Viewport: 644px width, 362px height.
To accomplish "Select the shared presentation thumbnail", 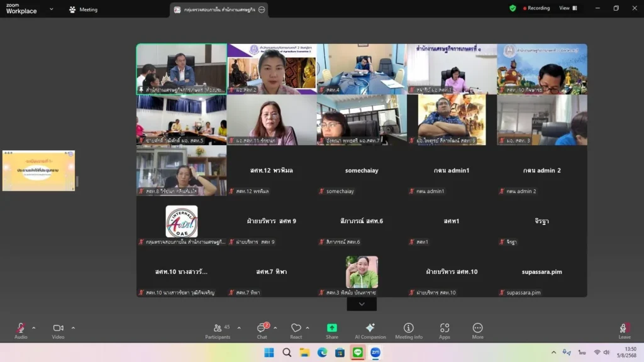I will 38,171.
